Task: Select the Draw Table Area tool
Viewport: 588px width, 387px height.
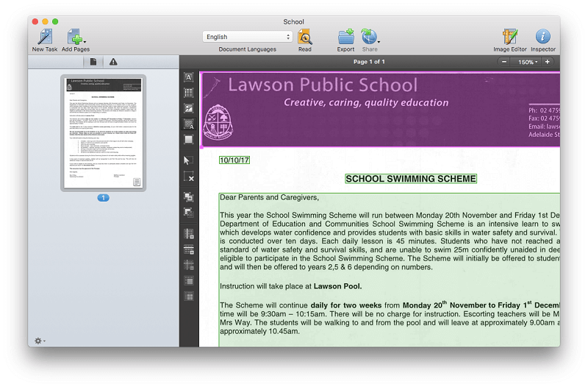Action: [189, 93]
